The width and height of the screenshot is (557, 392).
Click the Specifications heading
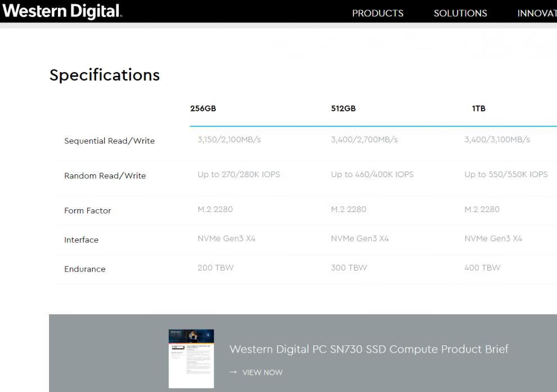click(x=105, y=75)
